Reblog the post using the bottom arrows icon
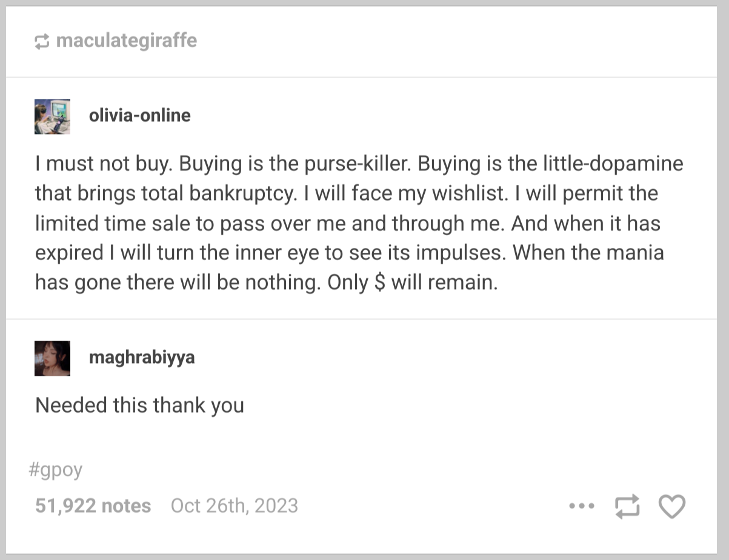729x560 pixels. (627, 507)
